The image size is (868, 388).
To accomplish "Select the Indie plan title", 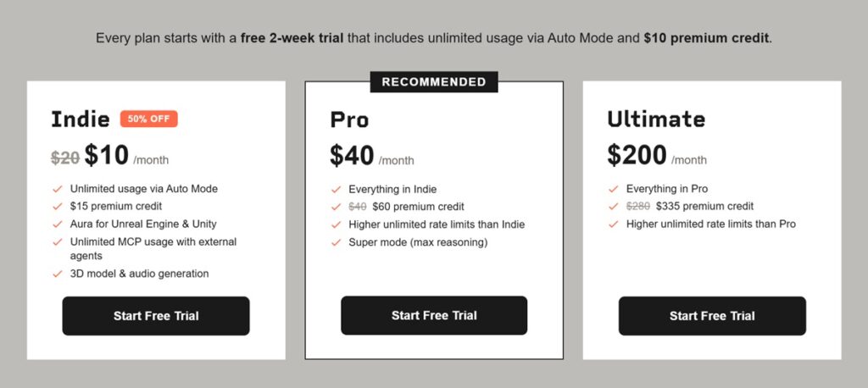I will click(79, 119).
